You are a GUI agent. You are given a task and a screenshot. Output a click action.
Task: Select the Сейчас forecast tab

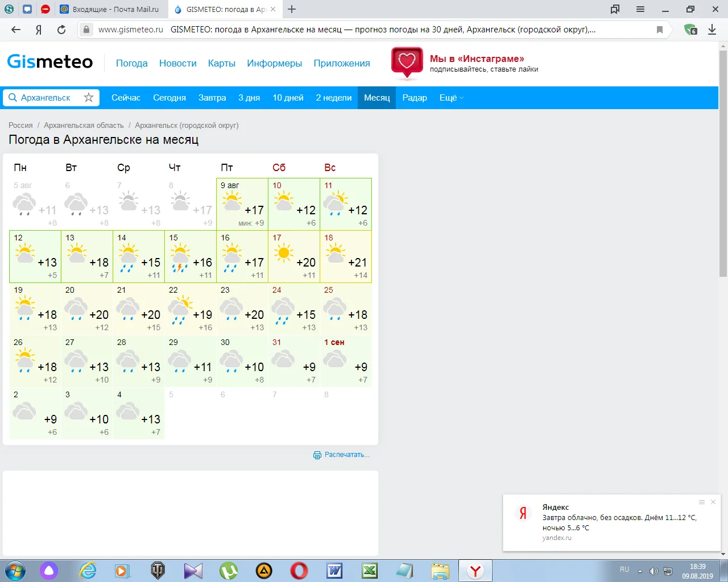click(x=126, y=98)
